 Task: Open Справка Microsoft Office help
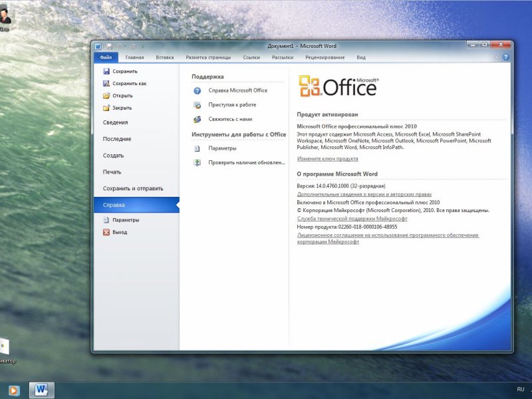point(231,90)
